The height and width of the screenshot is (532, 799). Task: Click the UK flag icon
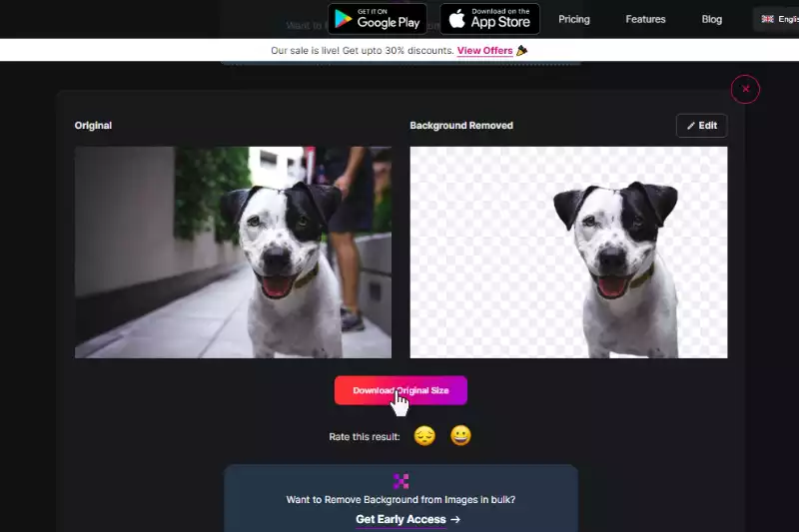(x=767, y=19)
